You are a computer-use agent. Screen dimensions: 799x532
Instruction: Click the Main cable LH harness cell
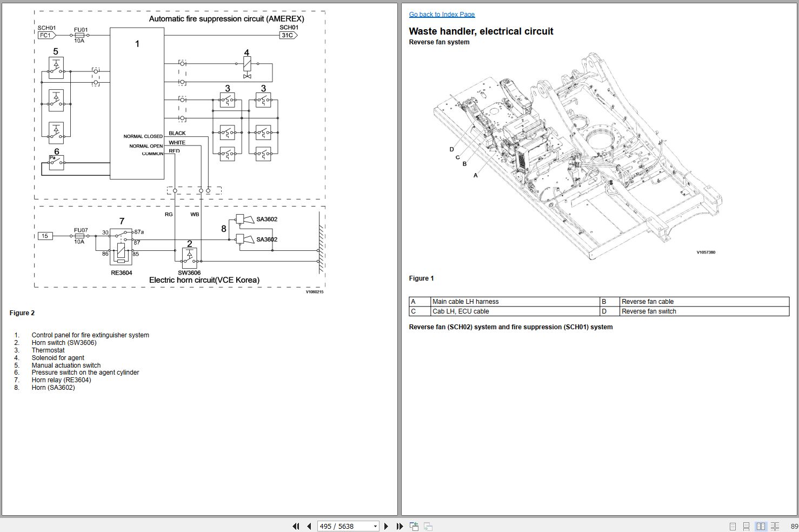[515, 302]
